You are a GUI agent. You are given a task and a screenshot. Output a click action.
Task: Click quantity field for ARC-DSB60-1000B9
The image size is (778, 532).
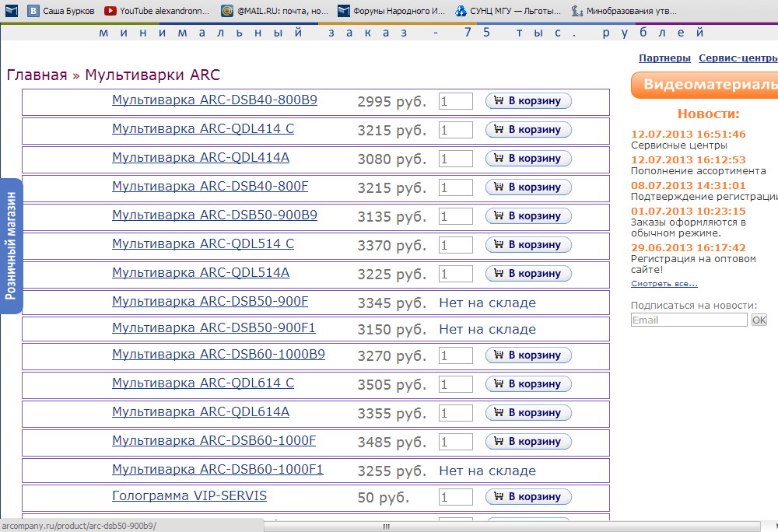(x=455, y=355)
